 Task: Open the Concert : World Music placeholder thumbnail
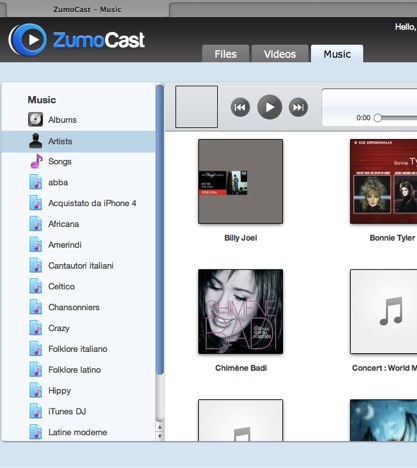[x=383, y=311]
